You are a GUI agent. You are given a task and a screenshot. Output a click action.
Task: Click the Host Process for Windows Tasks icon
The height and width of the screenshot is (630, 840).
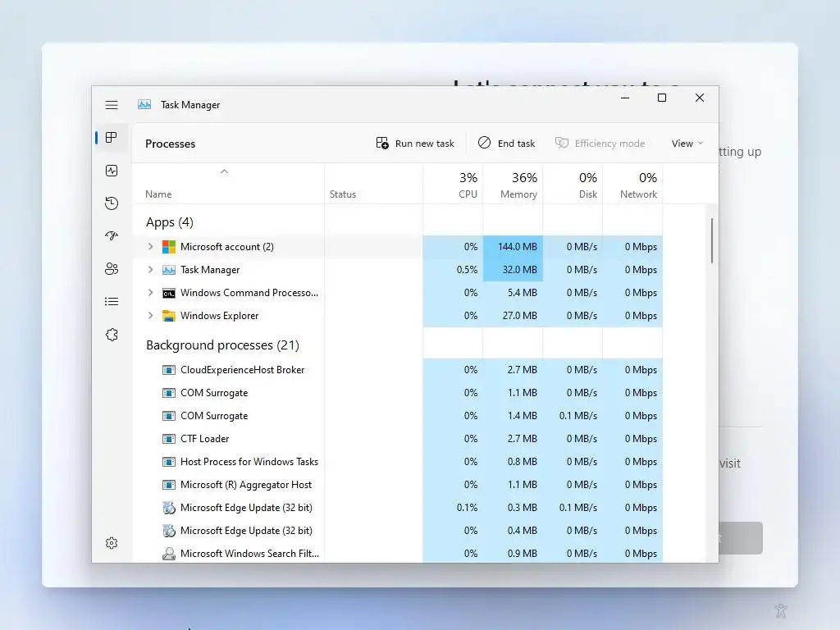tap(169, 462)
